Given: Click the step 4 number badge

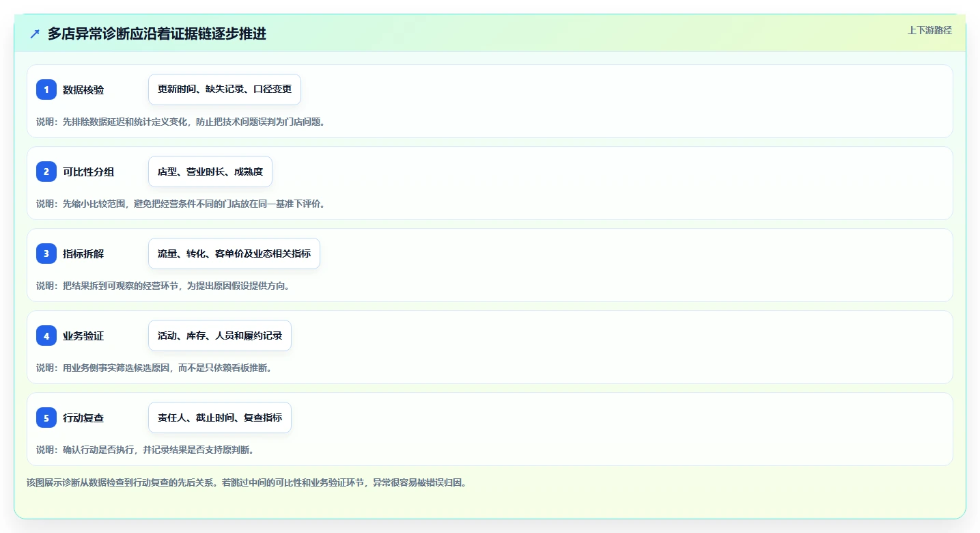Looking at the screenshot, I should coord(46,336).
